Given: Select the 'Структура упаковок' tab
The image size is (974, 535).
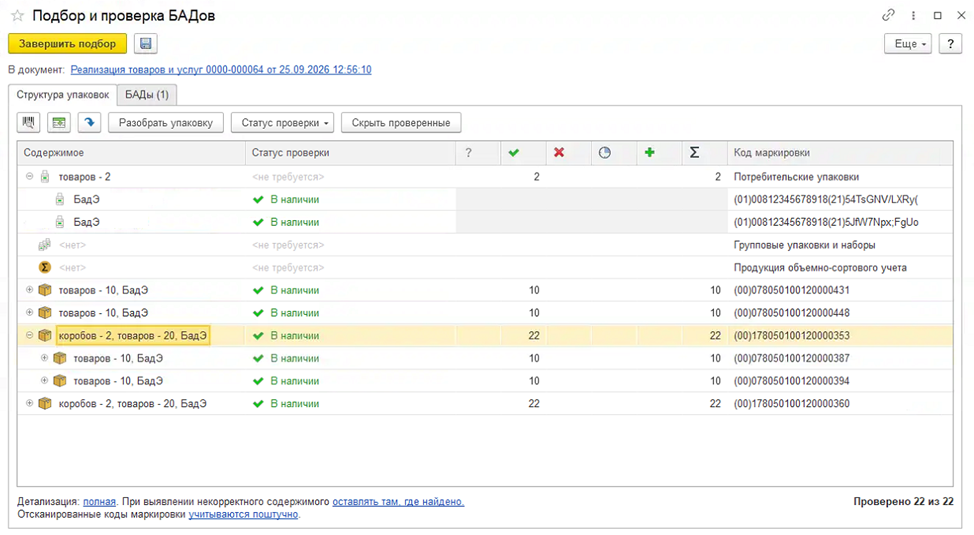Looking at the screenshot, I should click(63, 94).
